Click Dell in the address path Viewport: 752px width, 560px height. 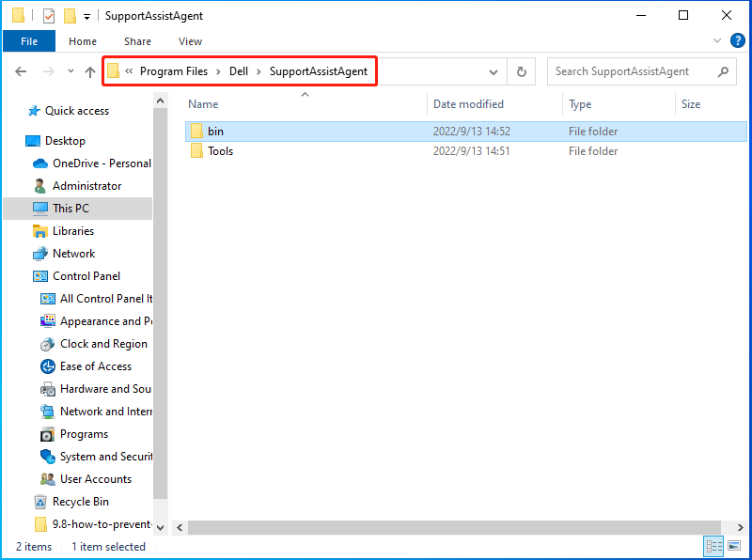239,71
